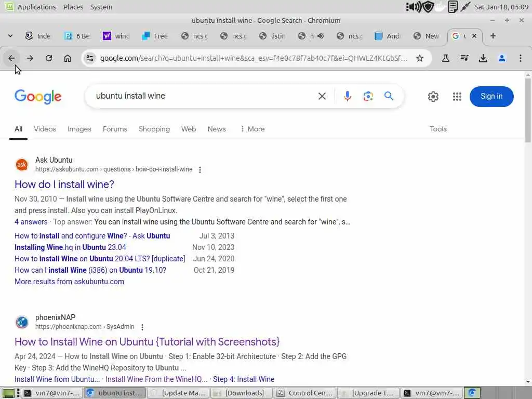Switch to the Yahoo 'wind' browser tab

click(116, 36)
